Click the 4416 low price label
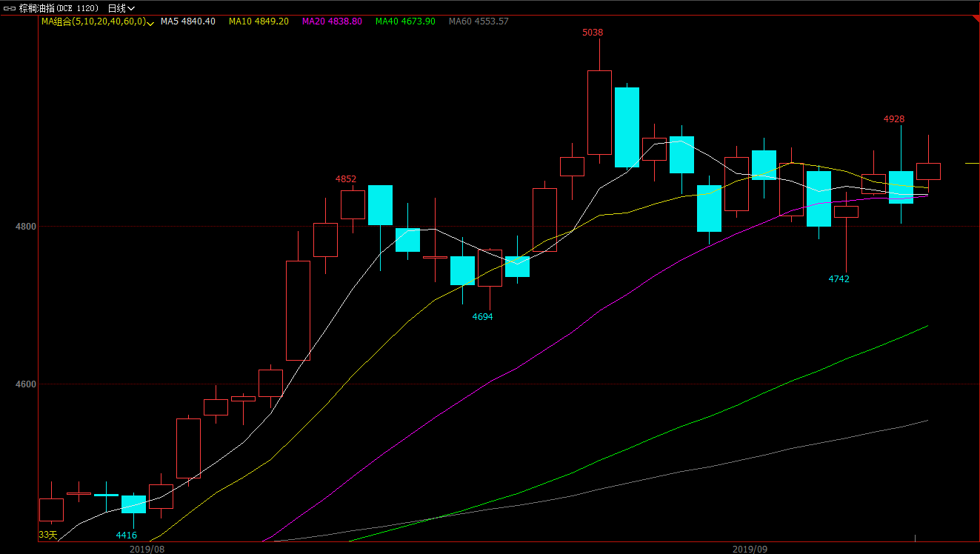Image resolution: width=980 pixels, height=554 pixels. pos(127,535)
